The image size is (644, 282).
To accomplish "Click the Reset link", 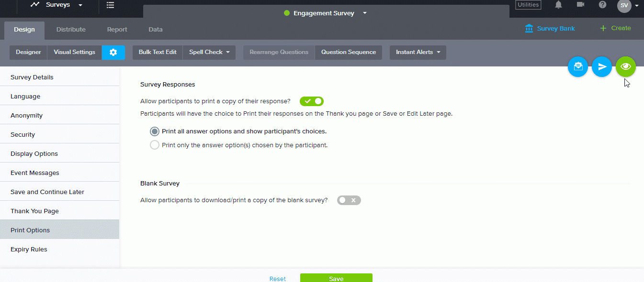I will click(x=278, y=279).
